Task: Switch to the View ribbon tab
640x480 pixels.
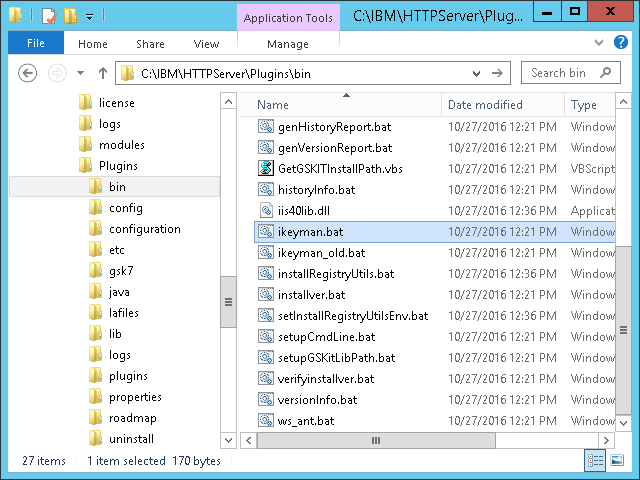Action: point(206,44)
